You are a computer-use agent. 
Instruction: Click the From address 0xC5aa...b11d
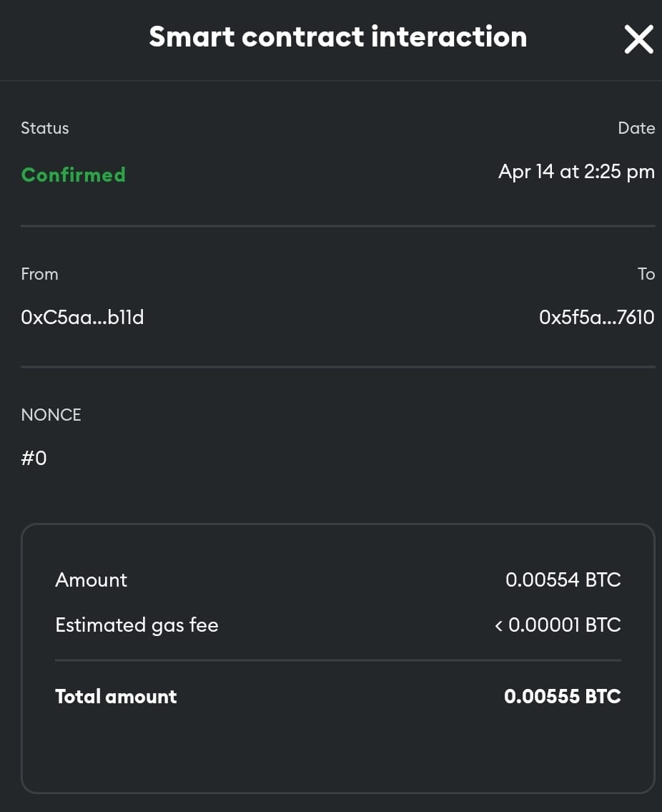coord(82,317)
